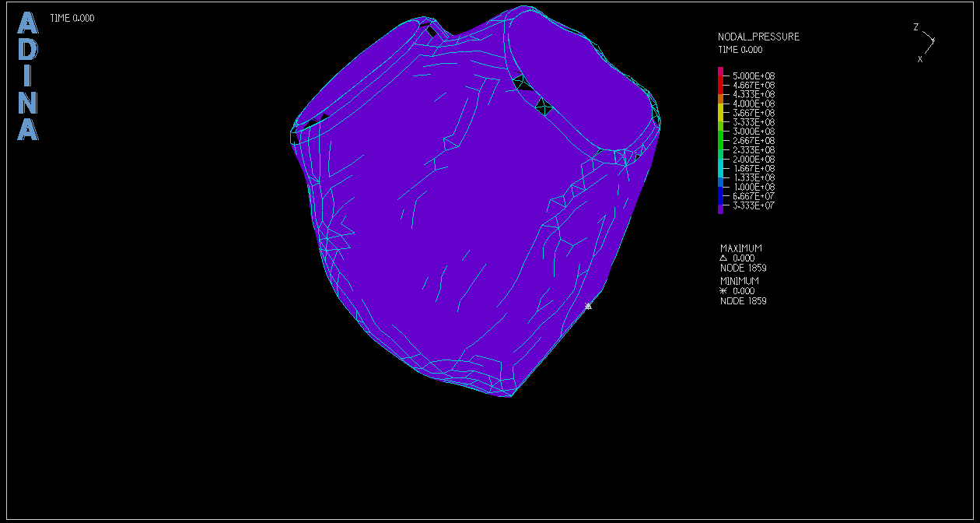Click TIME 0.000 under NODAL_PRESSURE heading
980x523 pixels.
(x=740, y=49)
